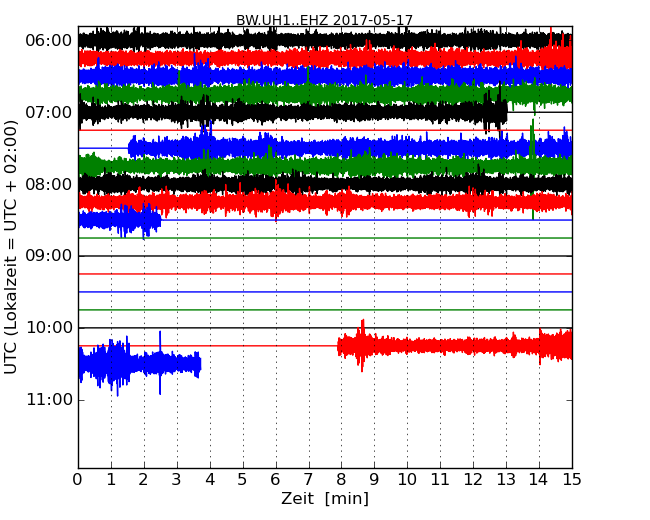
Task: Select the y-axis label UTC (Lokalzeit = UTC + 02:00)
Action: click(x=12, y=246)
